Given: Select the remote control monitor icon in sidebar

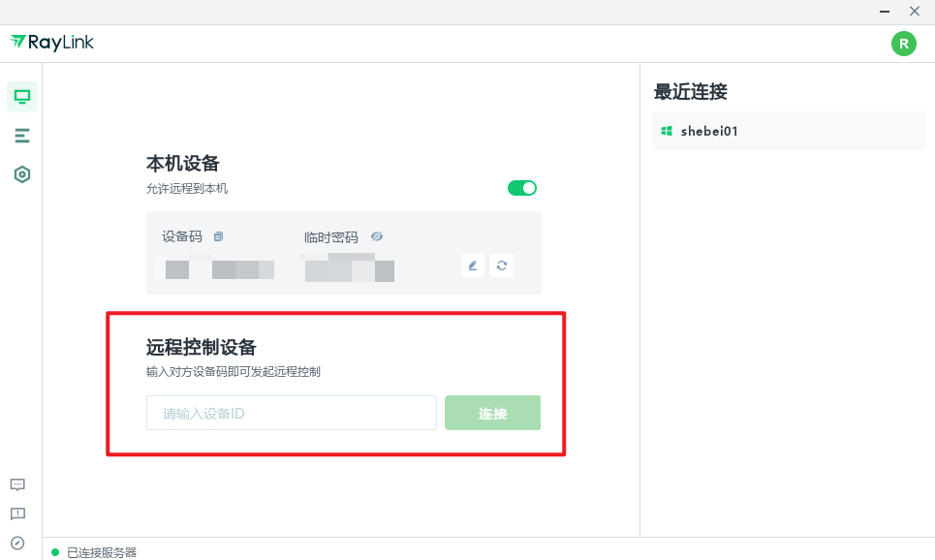Looking at the screenshot, I should pyautogui.click(x=21, y=96).
